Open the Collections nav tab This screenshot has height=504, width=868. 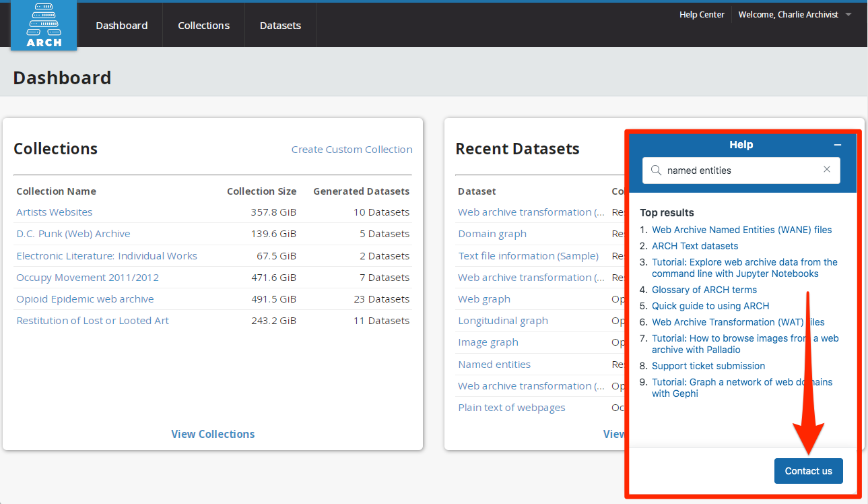(204, 26)
